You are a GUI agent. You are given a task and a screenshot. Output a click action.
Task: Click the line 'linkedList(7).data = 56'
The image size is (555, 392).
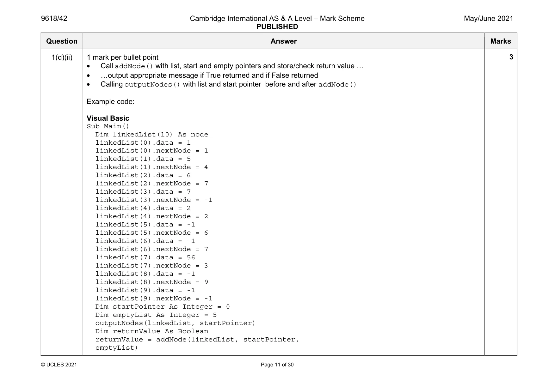pos(145,257)
